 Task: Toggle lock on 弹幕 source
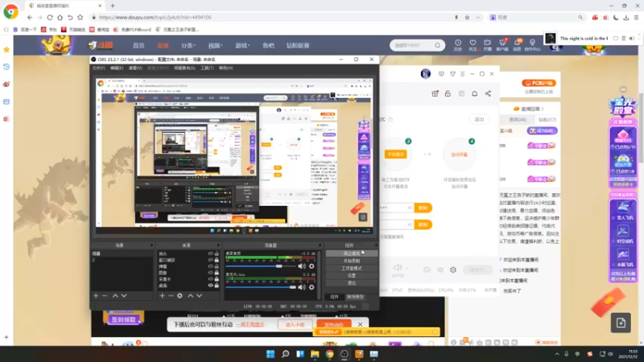coord(217,266)
